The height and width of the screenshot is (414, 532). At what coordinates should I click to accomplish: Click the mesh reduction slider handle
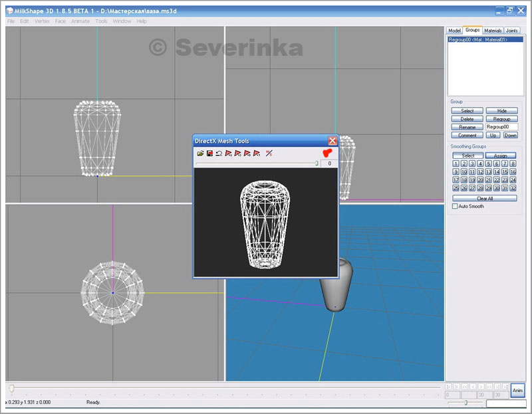coord(317,163)
